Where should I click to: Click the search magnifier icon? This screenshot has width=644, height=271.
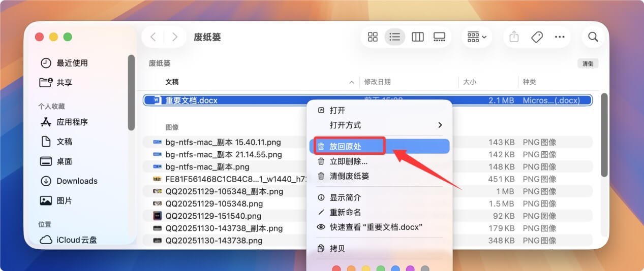(593, 37)
